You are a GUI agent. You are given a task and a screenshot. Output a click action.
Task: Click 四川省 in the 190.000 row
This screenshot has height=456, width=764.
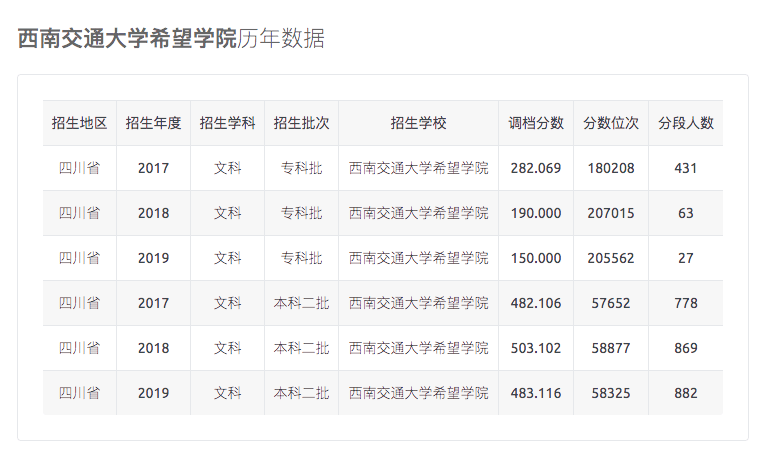click(79, 213)
